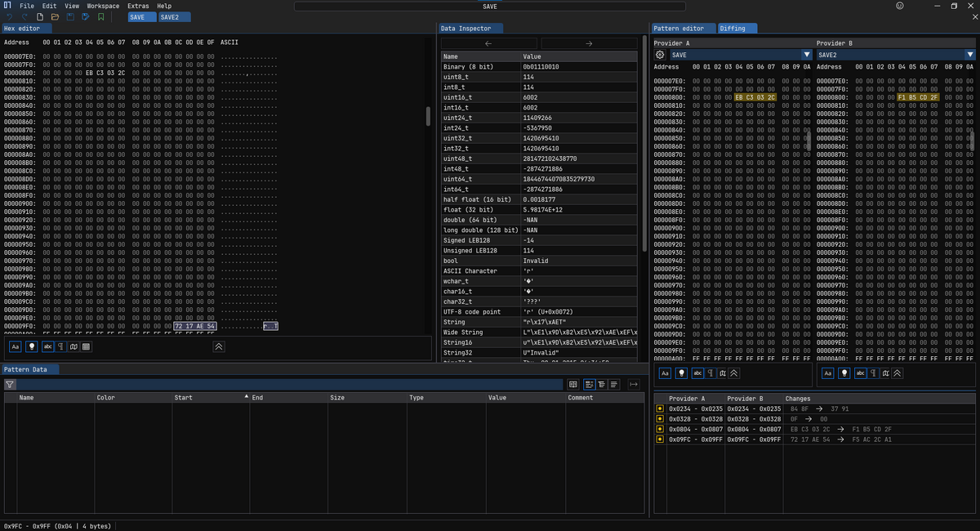
Task: Click the ImHex logo icon
Action: click(x=7, y=6)
